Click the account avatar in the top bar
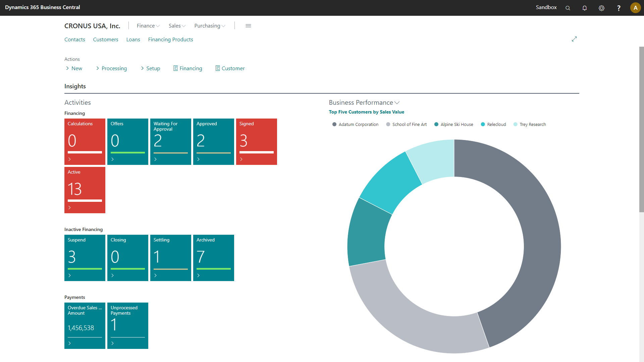 click(x=636, y=8)
